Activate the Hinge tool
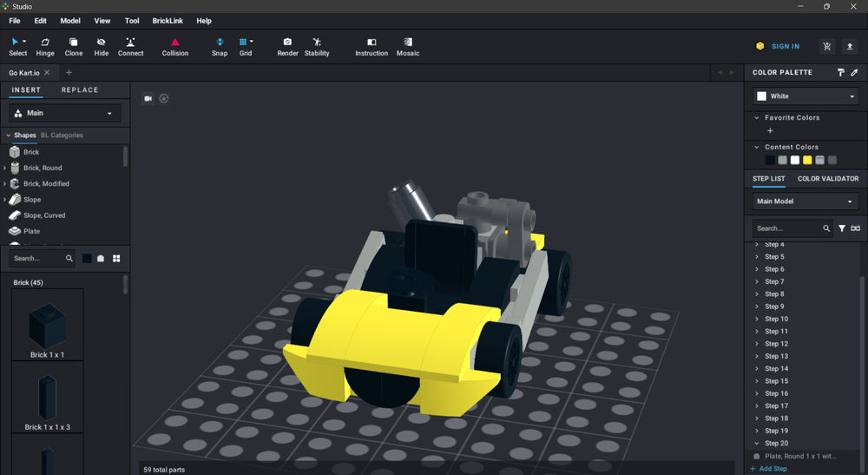The image size is (868, 475). [45, 47]
